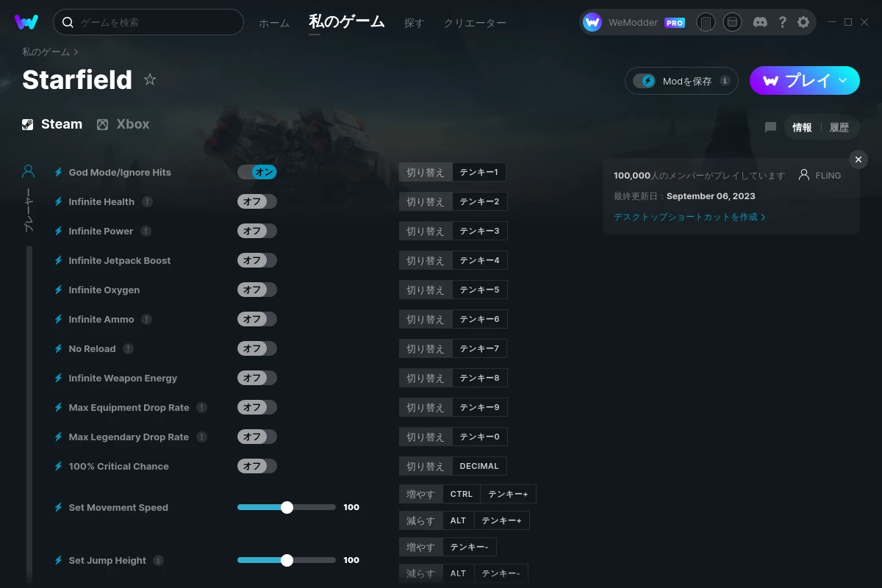Click the player category icon in sidebar
The width and height of the screenshot is (882, 588).
(28, 172)
